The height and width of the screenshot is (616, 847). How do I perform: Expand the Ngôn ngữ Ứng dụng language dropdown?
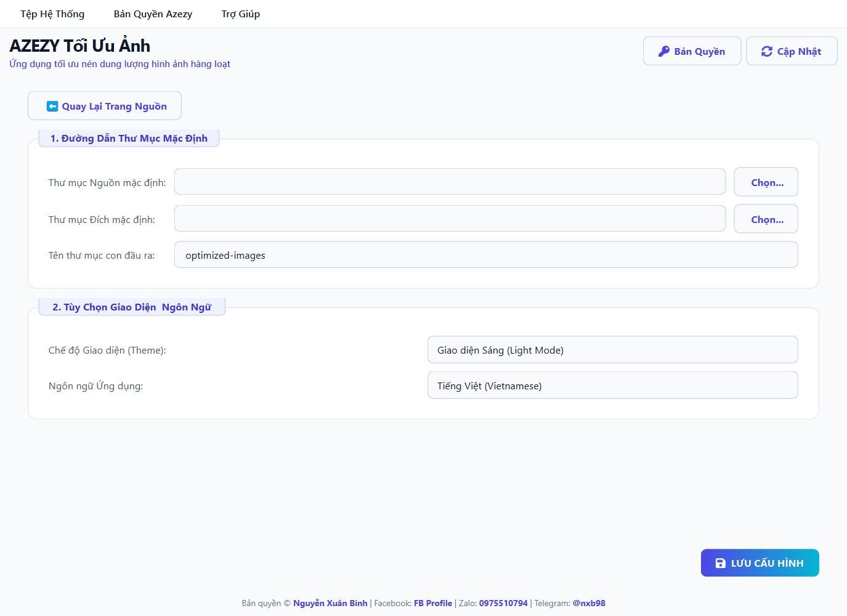(613, 386)
